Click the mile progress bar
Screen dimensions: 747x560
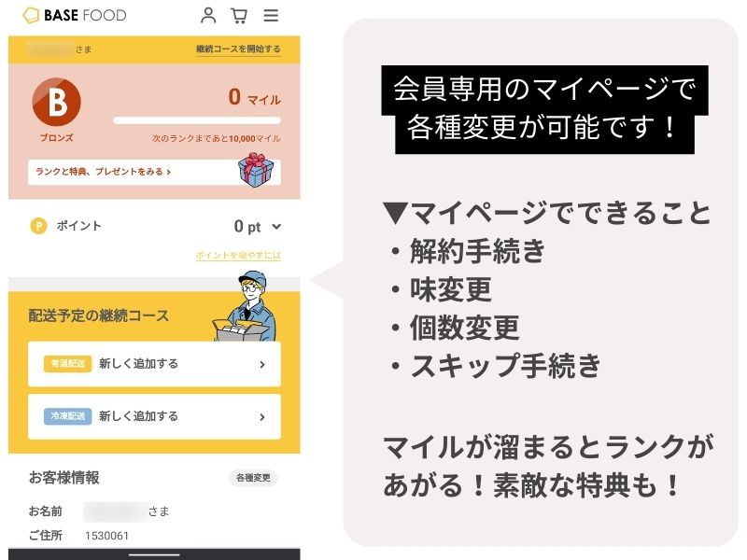click(197, 120)
